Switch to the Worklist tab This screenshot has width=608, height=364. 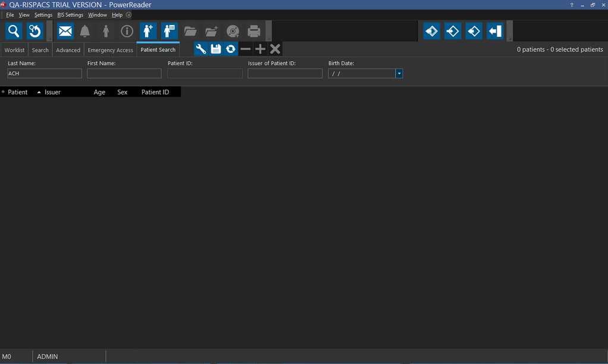coord(15,50)
